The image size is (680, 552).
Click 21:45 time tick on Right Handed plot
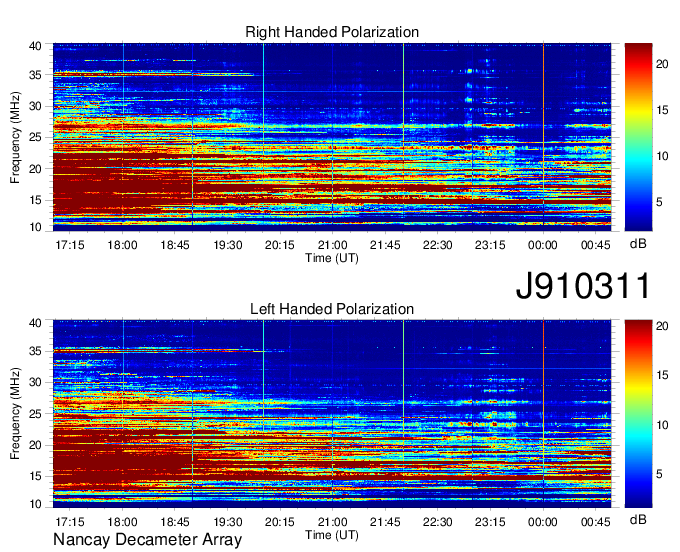click(x=385, y=245)
